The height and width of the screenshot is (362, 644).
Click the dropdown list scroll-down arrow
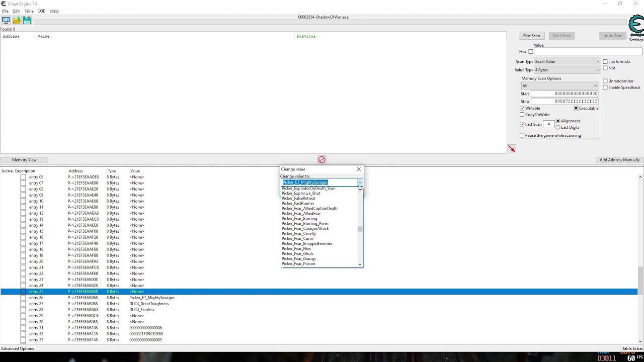360,264
